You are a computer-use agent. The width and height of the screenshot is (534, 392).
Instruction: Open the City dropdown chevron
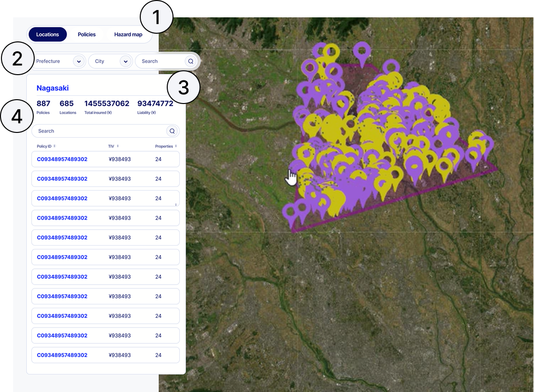coord(125,61)
